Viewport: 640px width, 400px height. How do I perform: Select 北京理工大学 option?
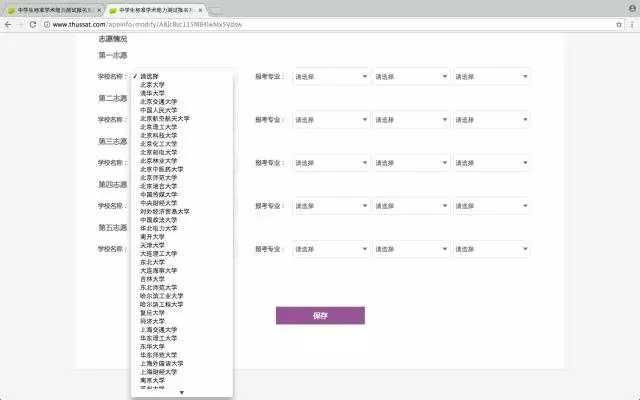tap(182, 127)
